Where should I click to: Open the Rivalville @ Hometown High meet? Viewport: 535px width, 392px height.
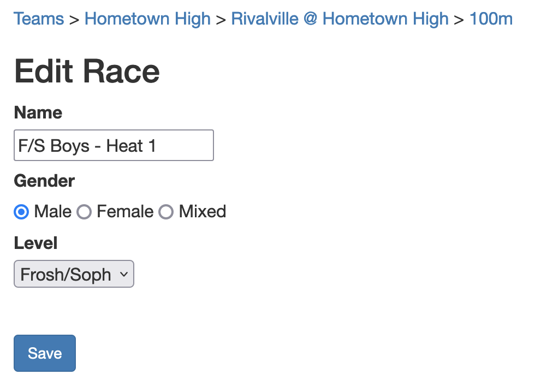pyautogui.click(x=339, y=19)
